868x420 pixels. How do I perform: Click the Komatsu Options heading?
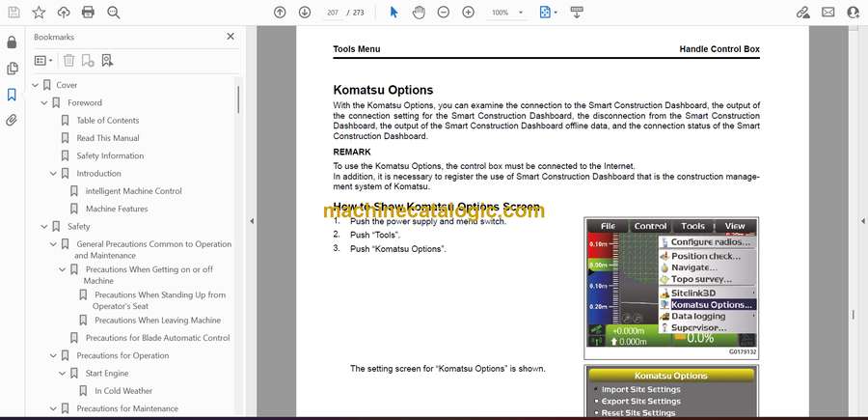(x=383, y=91)
